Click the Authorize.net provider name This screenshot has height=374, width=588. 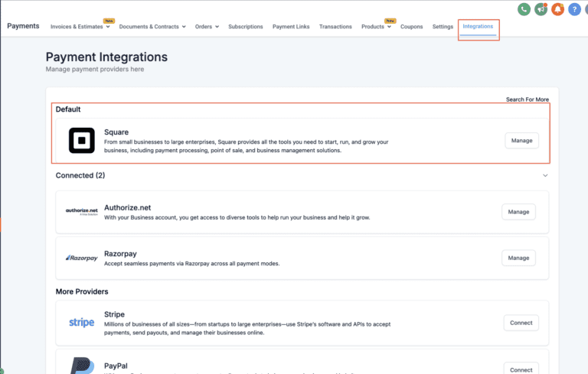tap(128, 207)
